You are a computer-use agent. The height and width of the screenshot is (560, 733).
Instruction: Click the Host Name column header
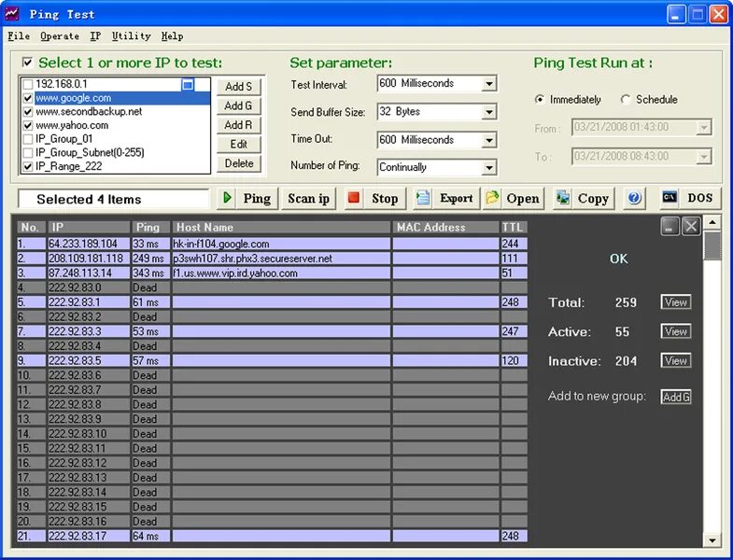281,227
